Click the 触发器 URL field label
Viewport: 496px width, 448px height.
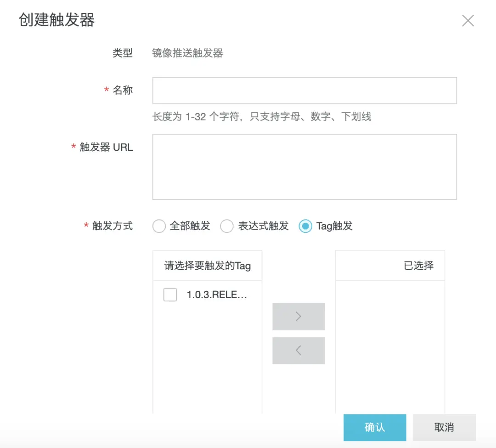(106, 147)
